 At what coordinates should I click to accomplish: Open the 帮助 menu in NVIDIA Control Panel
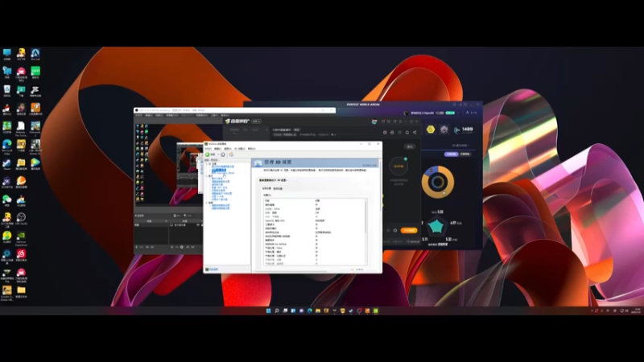pos(251,149)
